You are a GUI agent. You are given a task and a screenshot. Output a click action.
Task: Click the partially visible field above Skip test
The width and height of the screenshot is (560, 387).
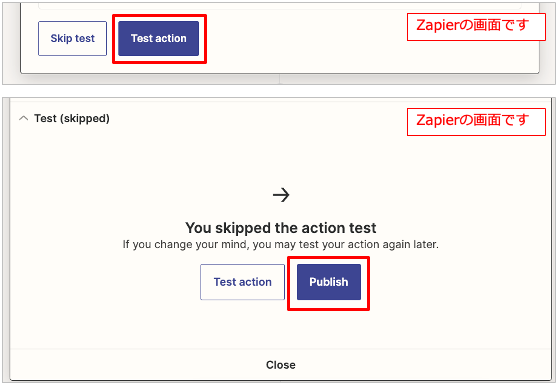[x=280, y=6]
